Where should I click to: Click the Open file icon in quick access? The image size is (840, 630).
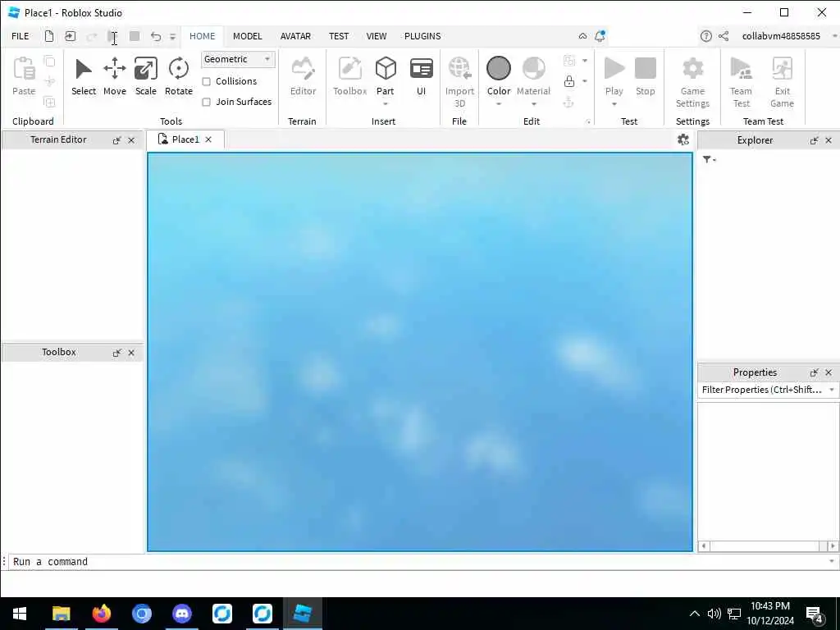point(71,36)
